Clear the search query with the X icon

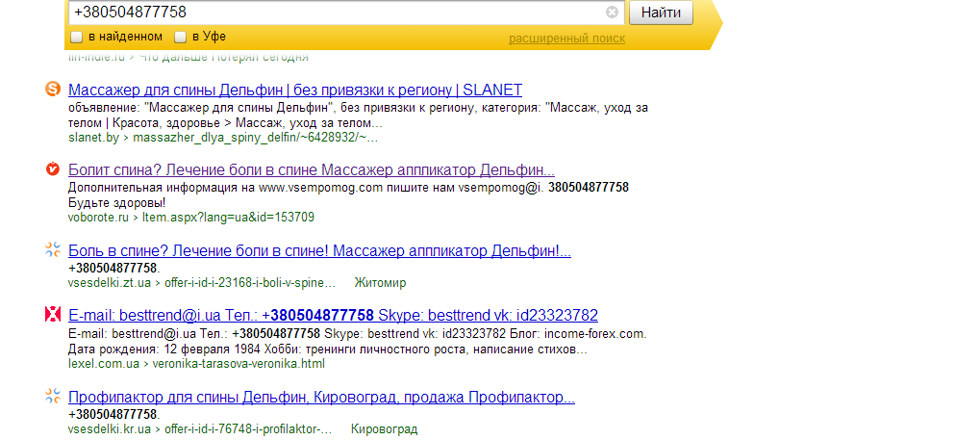click(612, 12)
